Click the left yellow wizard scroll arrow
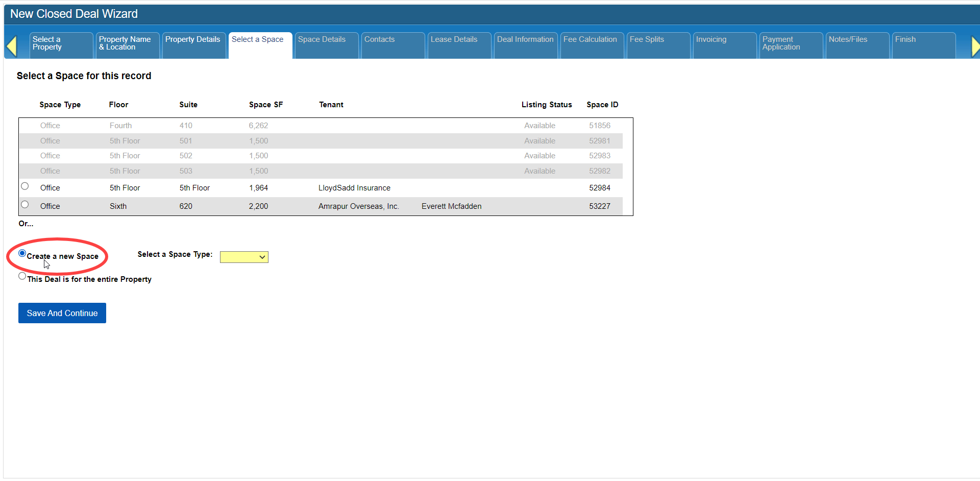980x481 pixels. [12, 46]
